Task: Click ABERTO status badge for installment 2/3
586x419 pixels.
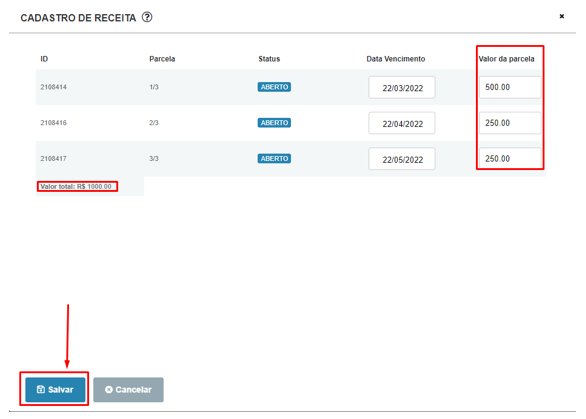Action: click(274, 123)
